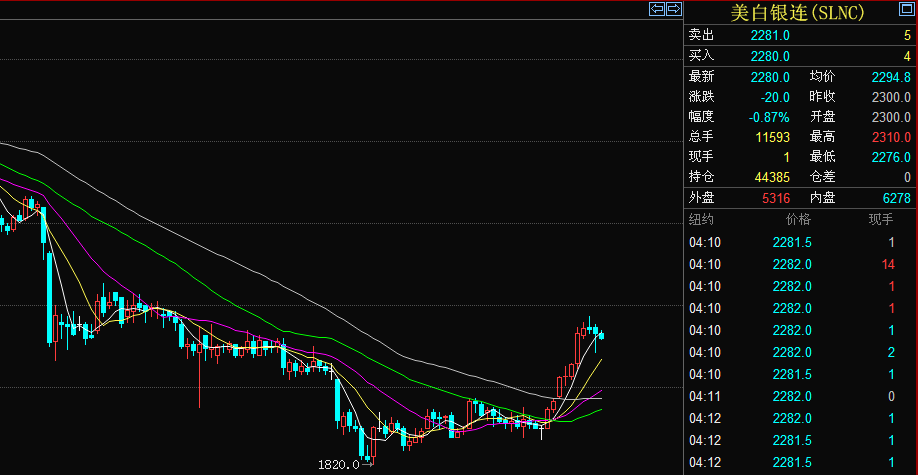Select the 卖出 ask price 2281.0
Screen dimensions: 918x475
[770, 35]
